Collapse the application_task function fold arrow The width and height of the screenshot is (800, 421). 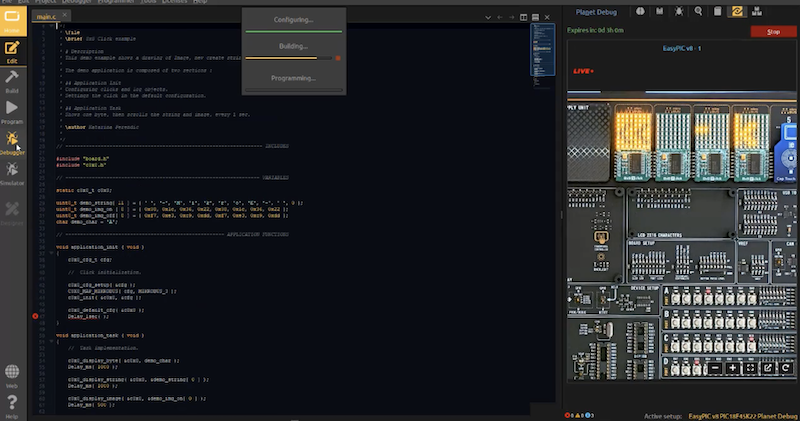pyautogui.click(x=51, y=341)
